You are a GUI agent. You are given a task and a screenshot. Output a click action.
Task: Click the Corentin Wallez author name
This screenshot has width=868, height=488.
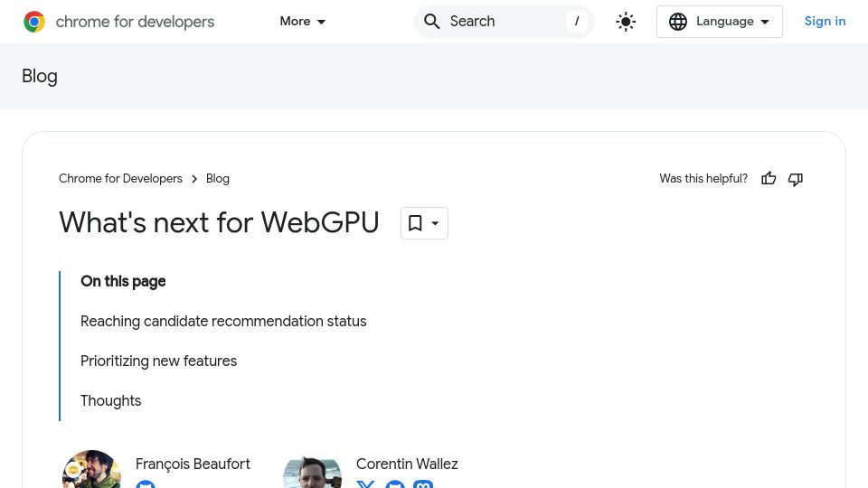point(407,464)
